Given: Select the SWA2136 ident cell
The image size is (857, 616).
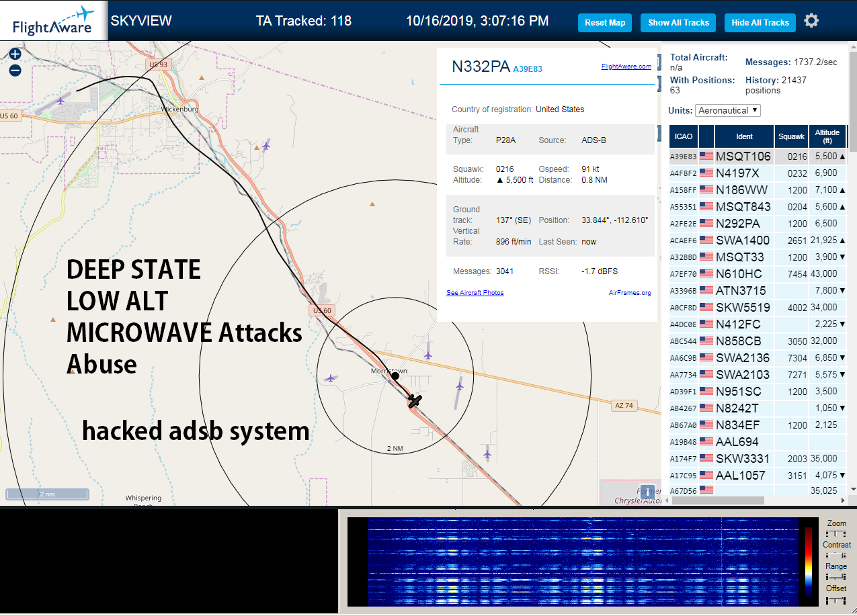Looking at the screenshot, I should tap(744, 358).
